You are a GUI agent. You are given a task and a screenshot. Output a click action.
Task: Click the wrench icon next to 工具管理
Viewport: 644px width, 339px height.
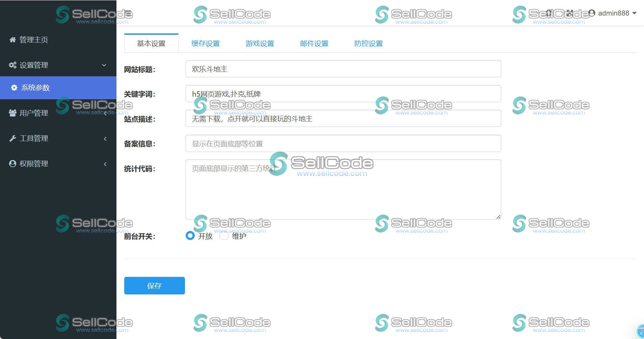(x=12, y=138)
